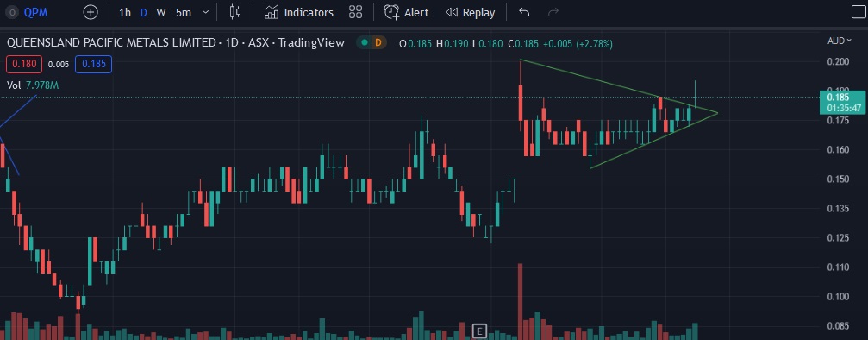Screen dimensions: 868x340
Task: Open the AUD currency dropdown
Action: click(839, 41)
